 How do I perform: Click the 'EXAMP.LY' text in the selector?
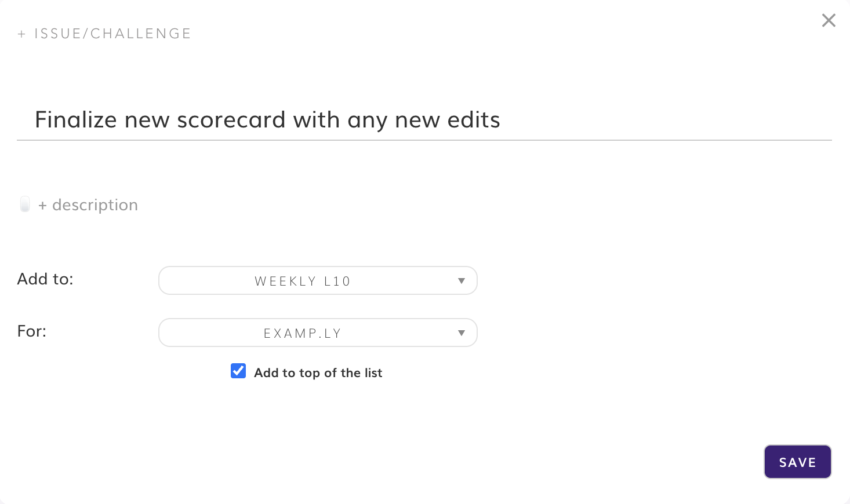303,334
